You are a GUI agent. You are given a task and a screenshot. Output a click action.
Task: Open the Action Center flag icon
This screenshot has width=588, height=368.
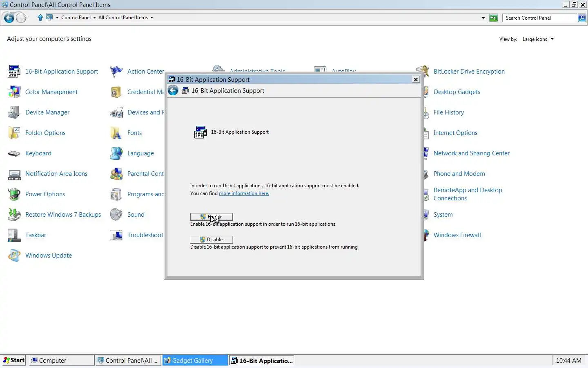pyautogui.click(x=116, y=72)
